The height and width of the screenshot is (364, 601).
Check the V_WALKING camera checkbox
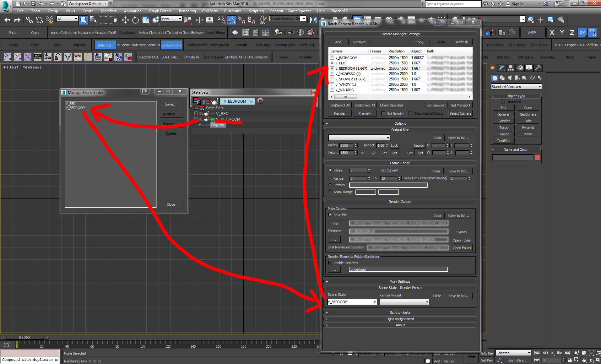(x=332, y=90)
